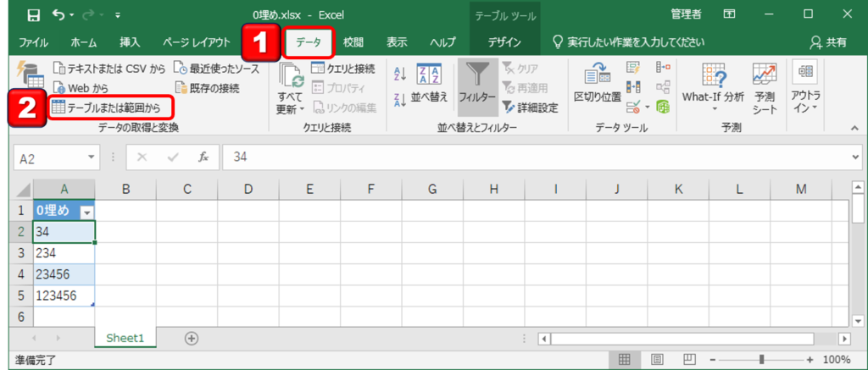The width and height of the screenshot is (868, 370).
Task: Open the Name Box dropdown arrow
Action: (x=92, y=157)
